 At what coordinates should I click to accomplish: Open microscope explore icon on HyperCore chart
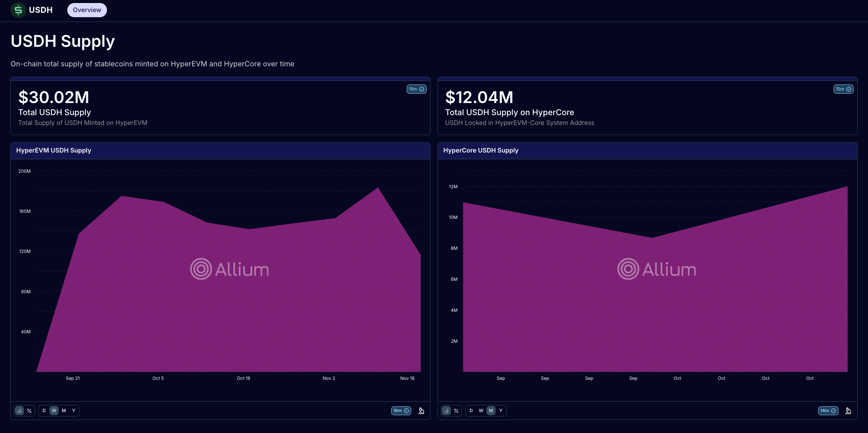coord(848,410)
